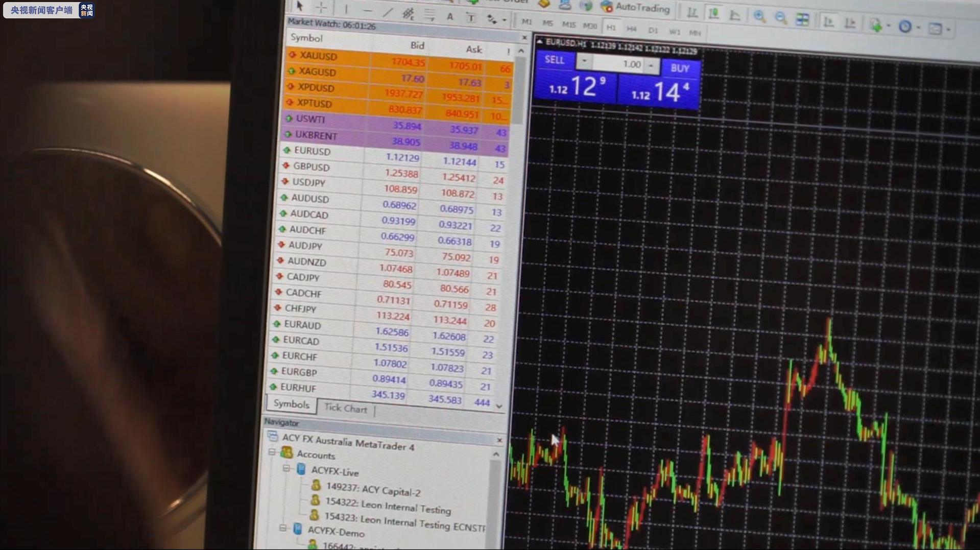This screenshot has height=550, width=980.
Task: Activate the Text Label (T) tool
Action: (x=471, y=18)
